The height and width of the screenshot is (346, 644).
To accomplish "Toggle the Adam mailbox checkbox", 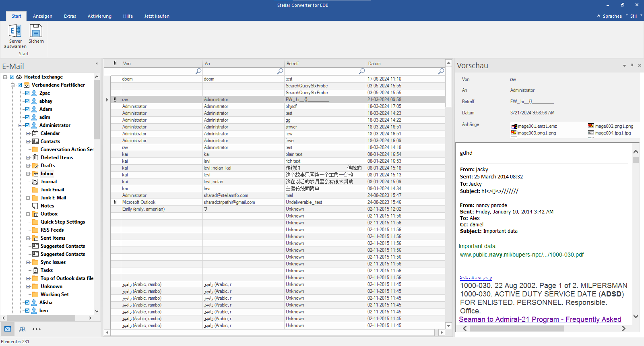I will pos(27,109).
